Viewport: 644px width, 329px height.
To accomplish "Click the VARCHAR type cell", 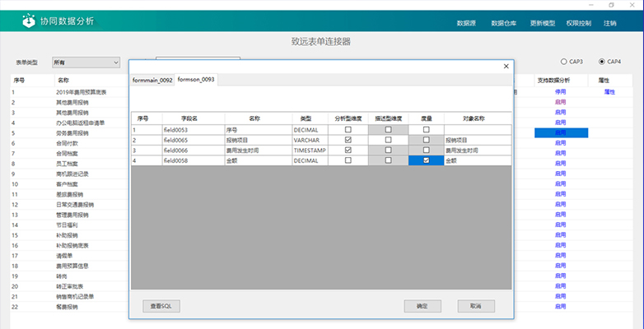I will click(x=310, y=140).
